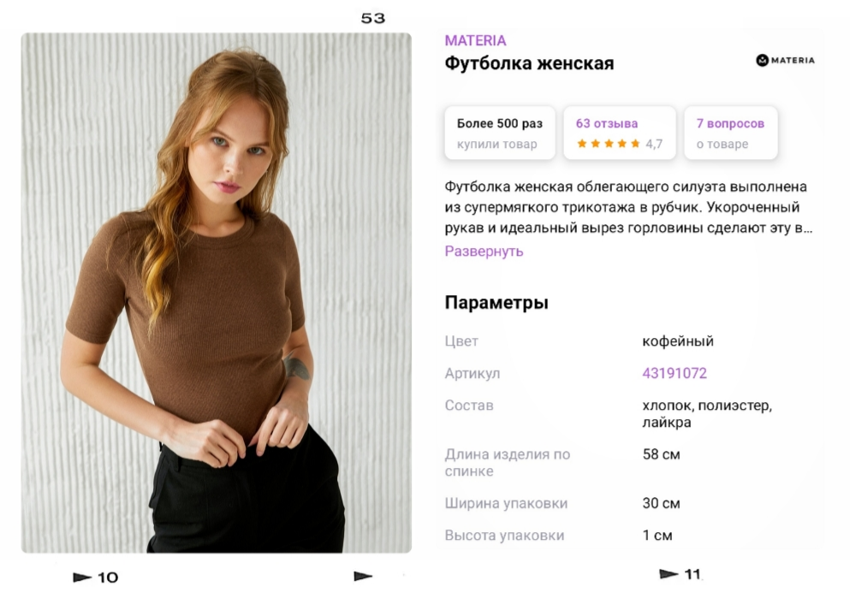850x616 pixels.
Task: Click the Футболка женская product title
Action: point(529,63)
